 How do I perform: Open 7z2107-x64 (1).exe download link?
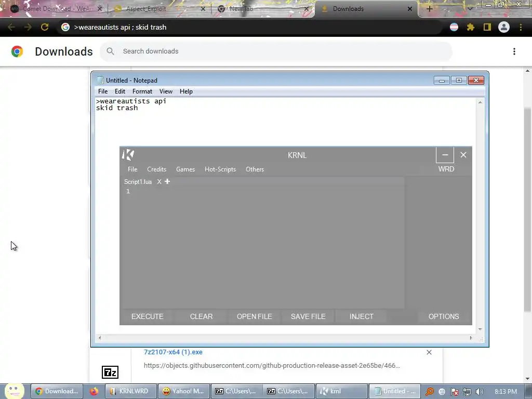pyautogui.click(x=173, y=352)
